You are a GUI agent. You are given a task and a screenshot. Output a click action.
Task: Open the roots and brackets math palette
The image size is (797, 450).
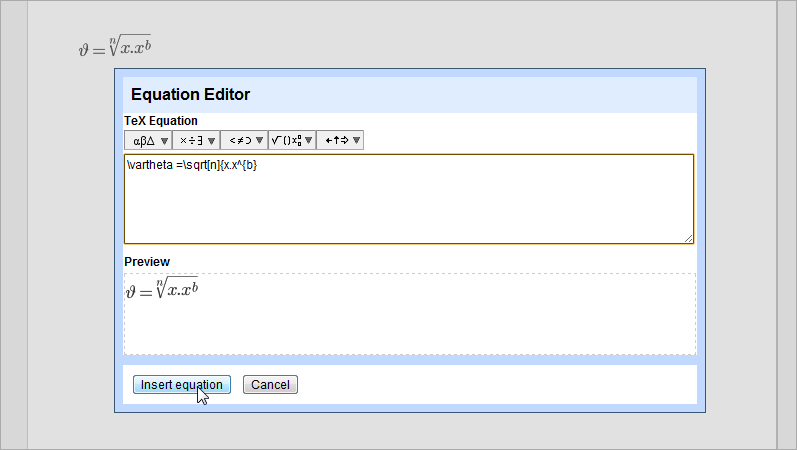pyautogui.click(x=287, y=141)
